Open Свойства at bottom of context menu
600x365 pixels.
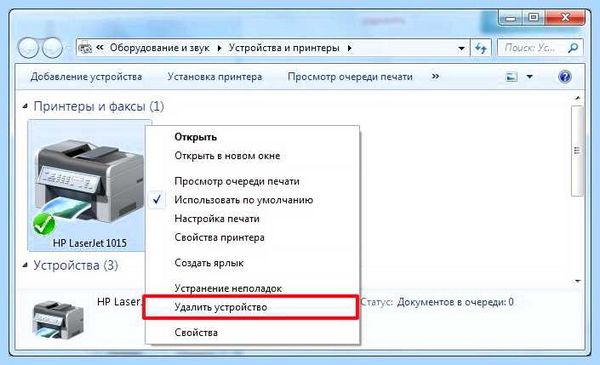point(252,332)
